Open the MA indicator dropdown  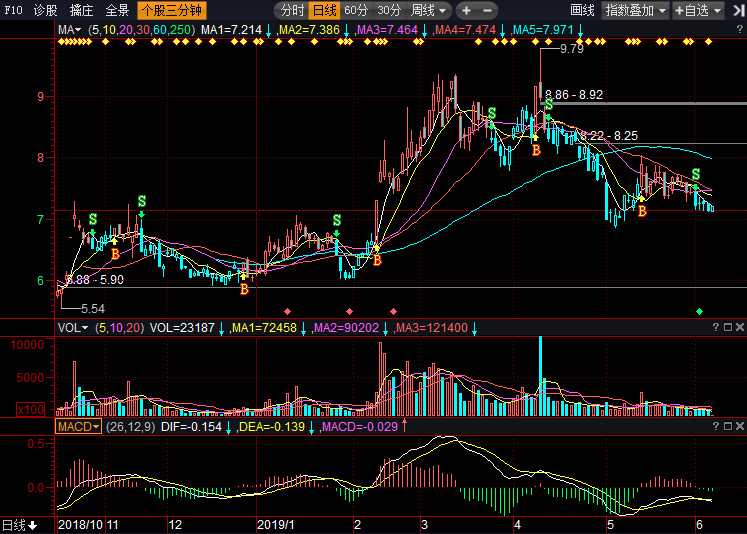click(69, 30)
